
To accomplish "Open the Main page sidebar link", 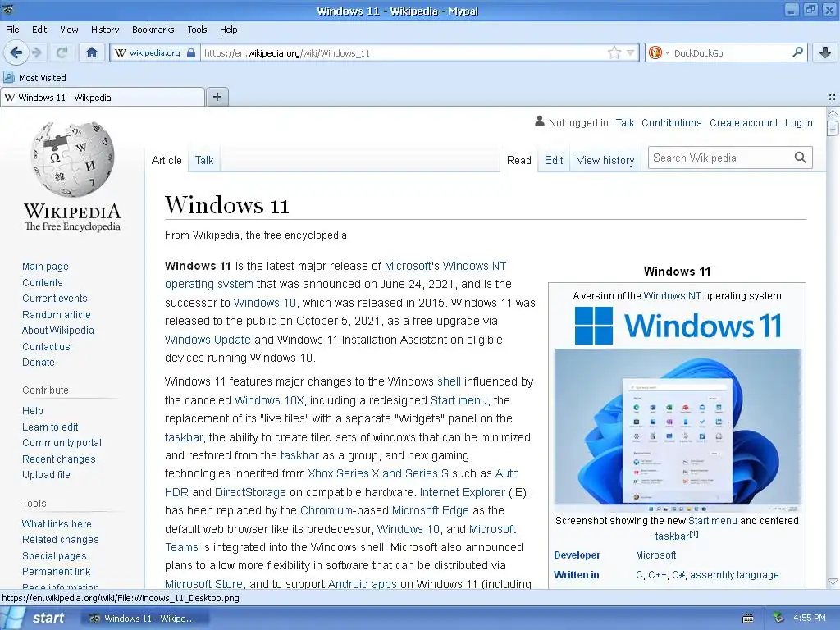I will click(46, 267).
